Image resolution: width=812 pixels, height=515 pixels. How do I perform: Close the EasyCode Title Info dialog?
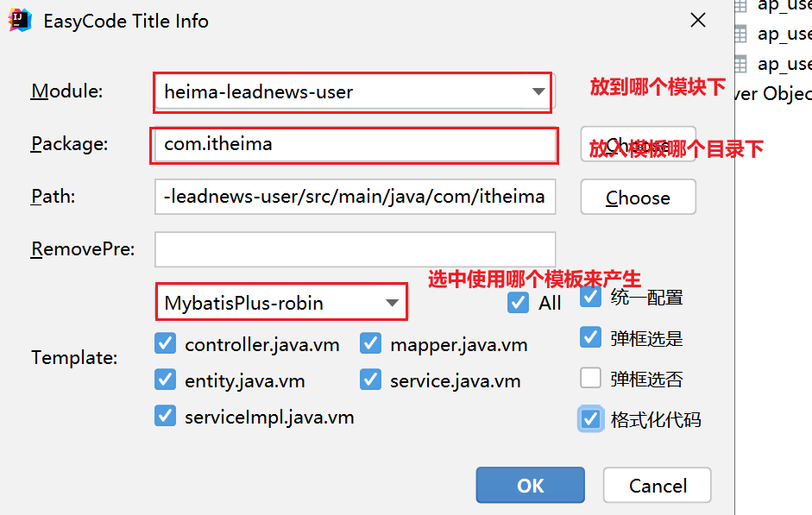tap(699, 22)
